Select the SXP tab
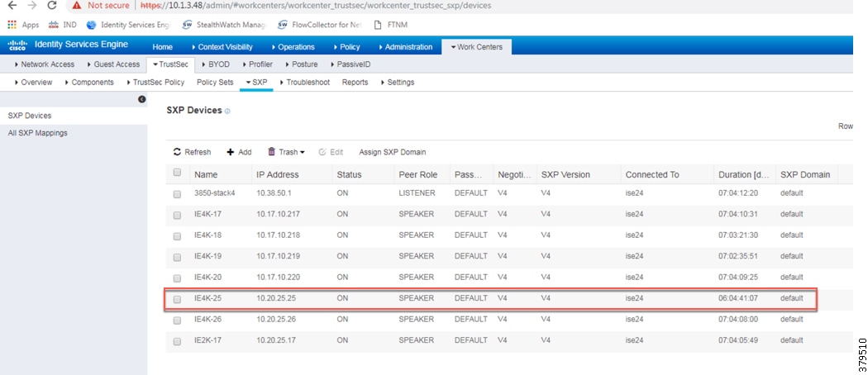Viewport: 868px width, 375px height. pos(256,83)
